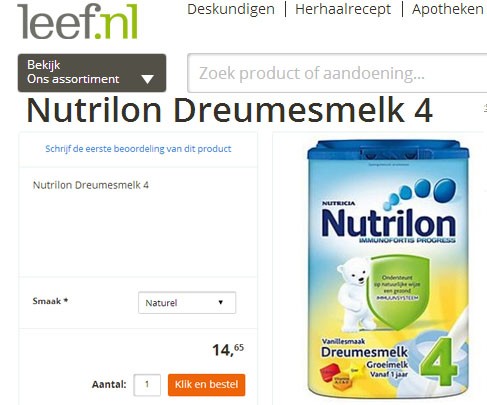Open the Smaak dropdown showing Naturel
The width and height of the screenshot is (487, 405).
[187, 303]
